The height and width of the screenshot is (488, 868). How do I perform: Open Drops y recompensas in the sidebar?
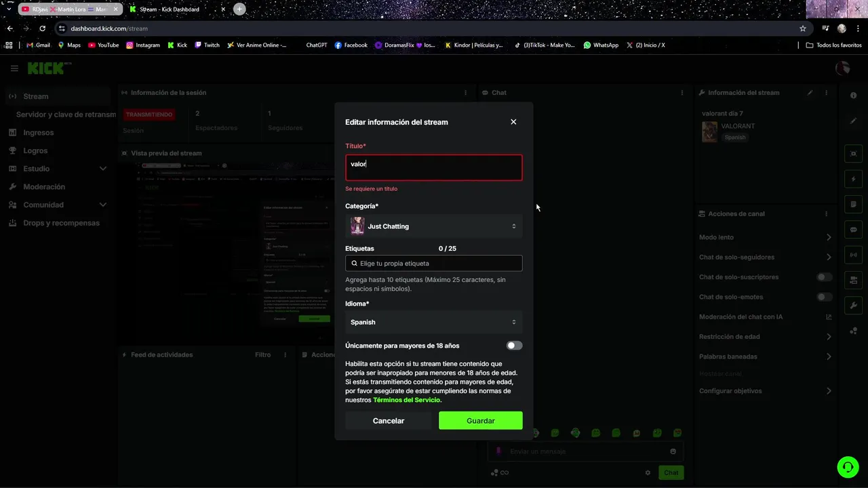pyautogui.click(x=61, y=223)
